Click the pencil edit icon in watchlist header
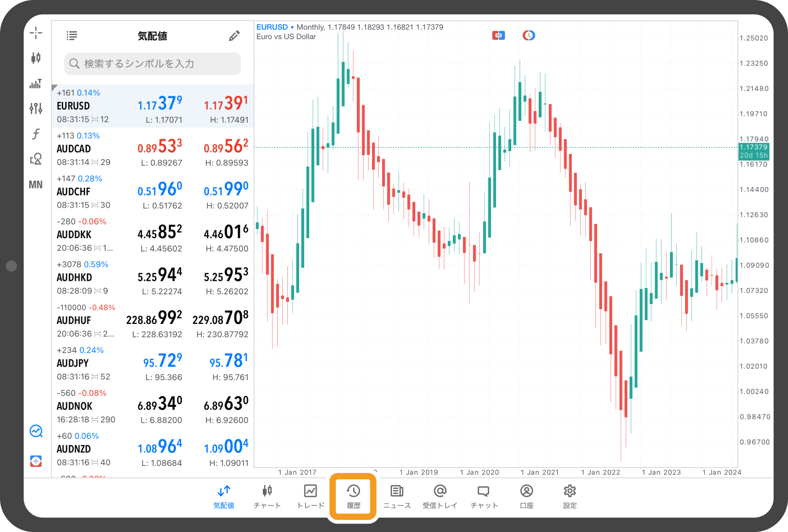 tap(234, 36)
